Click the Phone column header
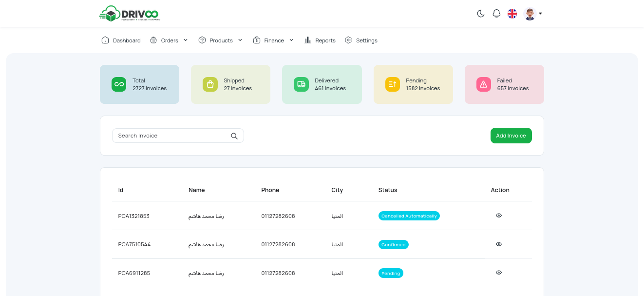Image resolution: width=644 pixels, height=296 pixels. click(270, 190)
